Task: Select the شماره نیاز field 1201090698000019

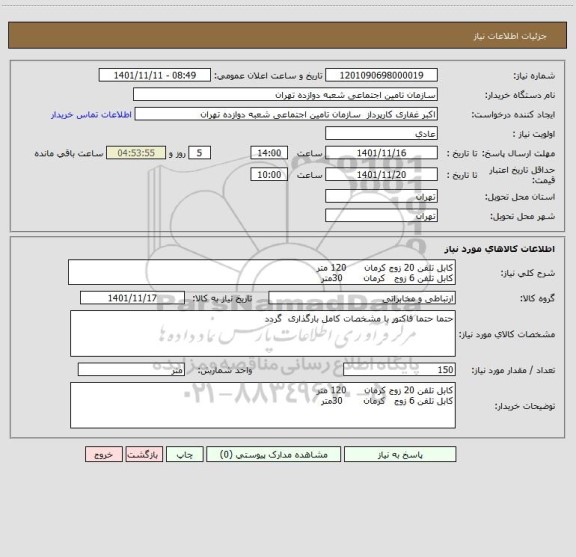Action: [381, 75]
